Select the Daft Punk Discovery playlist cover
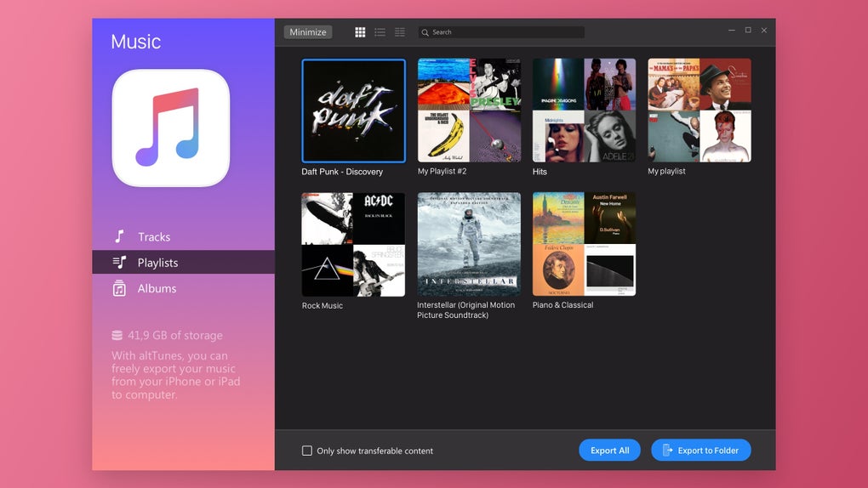 coord(353,111)
